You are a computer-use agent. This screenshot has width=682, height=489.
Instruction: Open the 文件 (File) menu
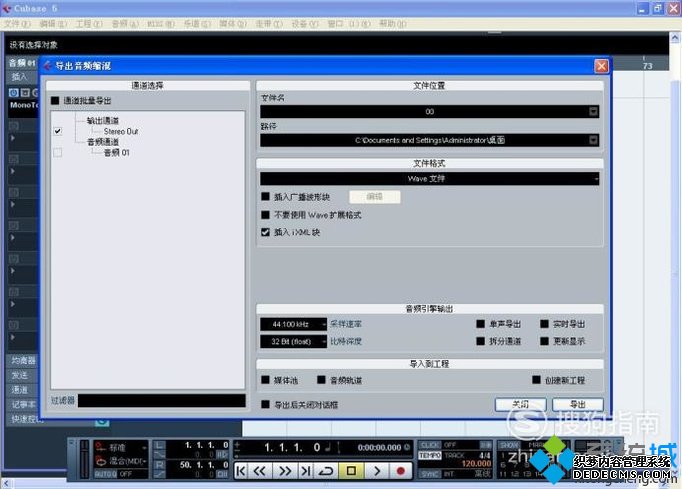pyautogui.click(x=17, y=23)
